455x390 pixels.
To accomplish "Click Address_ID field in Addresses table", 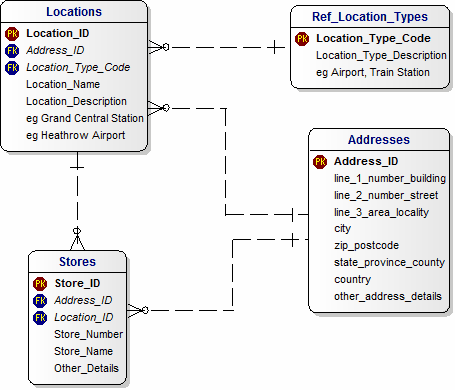I will (x=366, y=162).
